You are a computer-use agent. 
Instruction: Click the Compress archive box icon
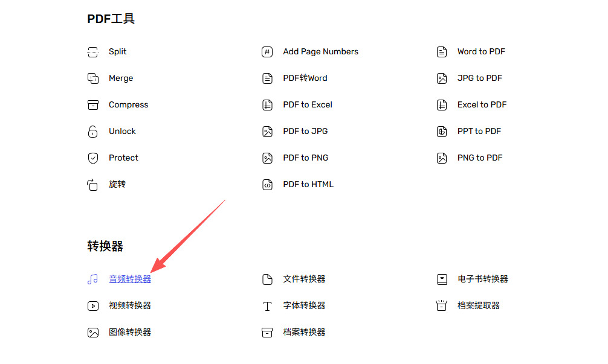coord(92,105)
